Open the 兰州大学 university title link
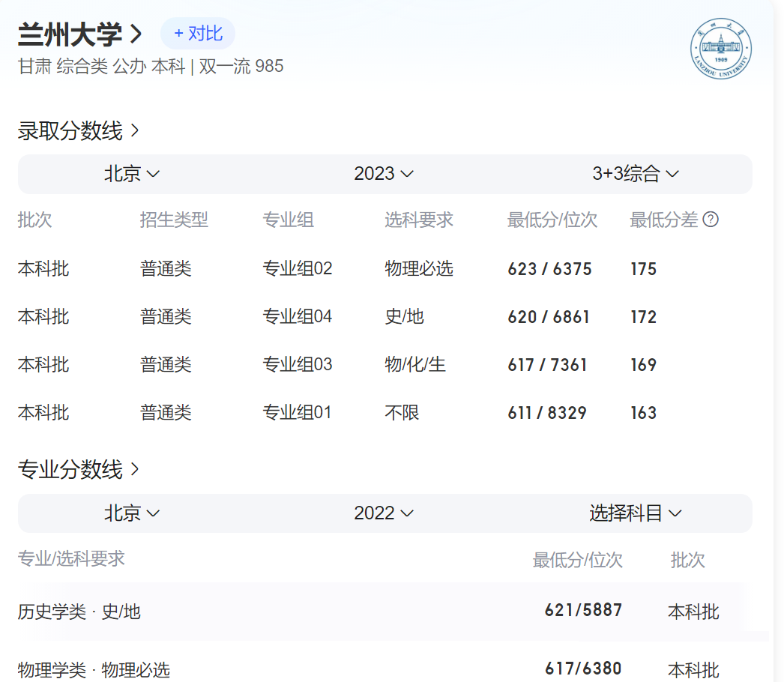The height and width of the screenshot is (682, 784). [x=80, y=34]
